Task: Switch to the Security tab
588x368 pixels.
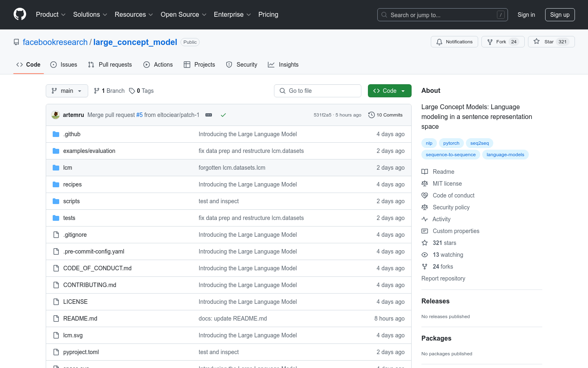Action: pos(242,65)
